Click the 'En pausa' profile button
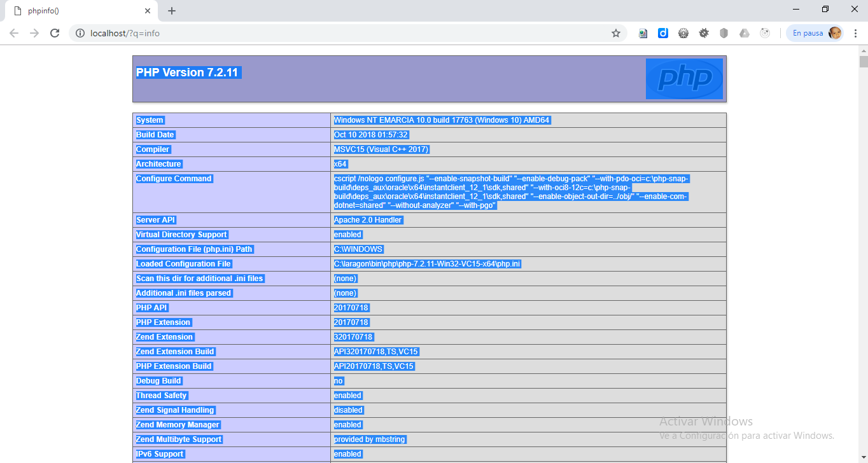 (x=816, y=33)
